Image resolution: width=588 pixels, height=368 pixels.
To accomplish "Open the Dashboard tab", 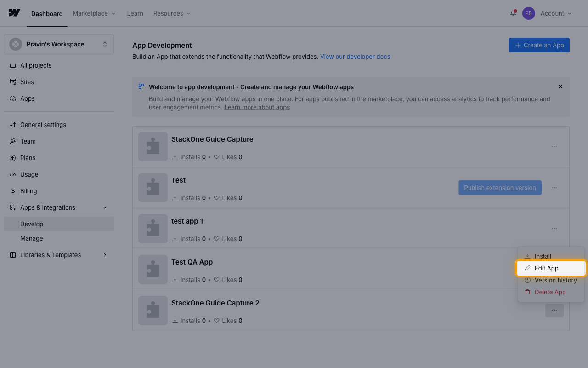I will (x=47, y=14).
